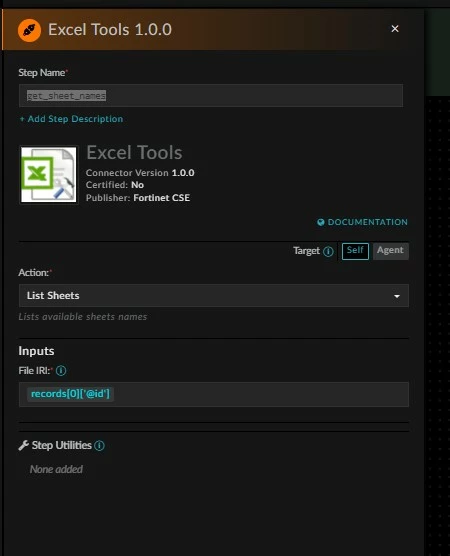Set target to Agent

[x=390, y=251]
